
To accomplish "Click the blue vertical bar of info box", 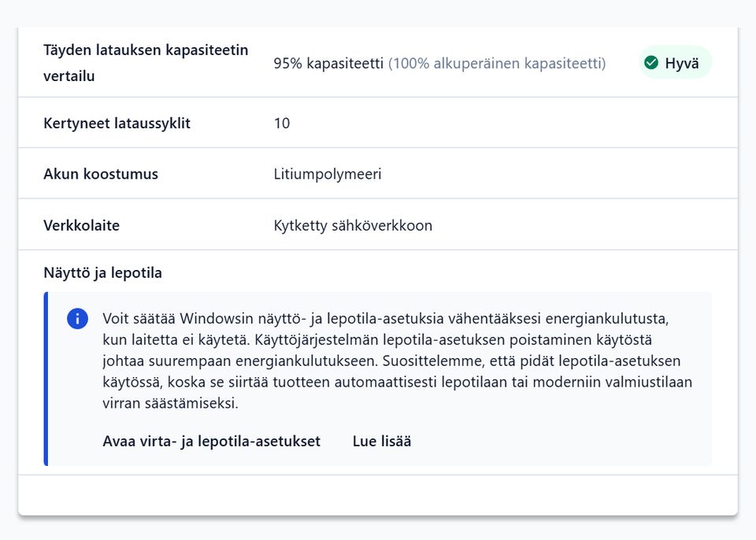I will [x=46, y=379].
